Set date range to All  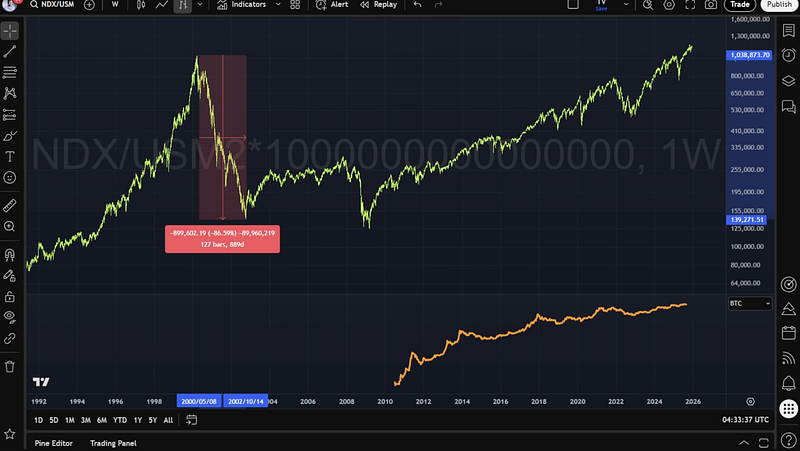(168, 420)
